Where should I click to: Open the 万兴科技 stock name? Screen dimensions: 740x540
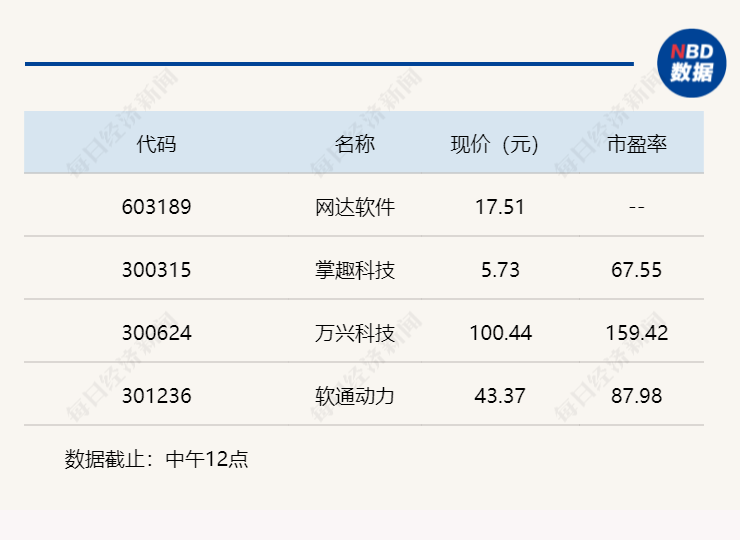coord(354,333)
